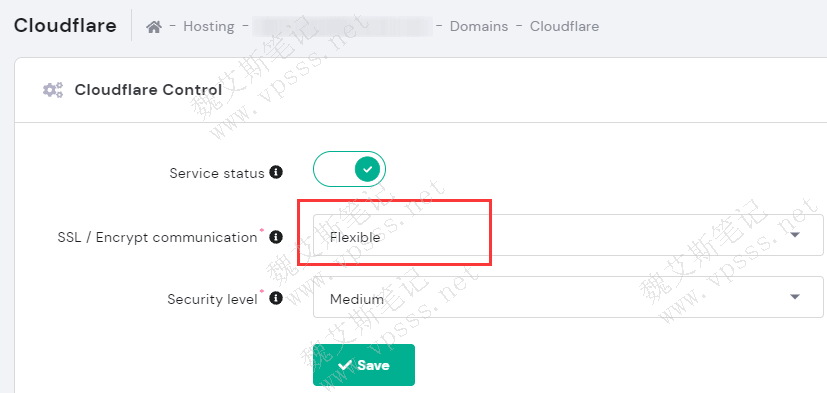This screenshot has width=827, height=393.
Task: Click the Security level dropdown caret
Action: click(x=795, y=297)
